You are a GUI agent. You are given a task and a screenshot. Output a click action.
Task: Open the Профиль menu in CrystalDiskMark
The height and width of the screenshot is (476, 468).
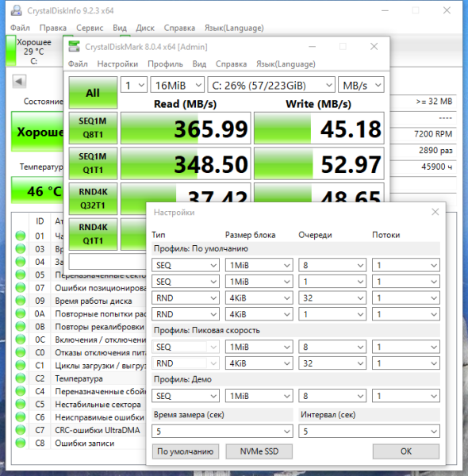click(165, 64)
